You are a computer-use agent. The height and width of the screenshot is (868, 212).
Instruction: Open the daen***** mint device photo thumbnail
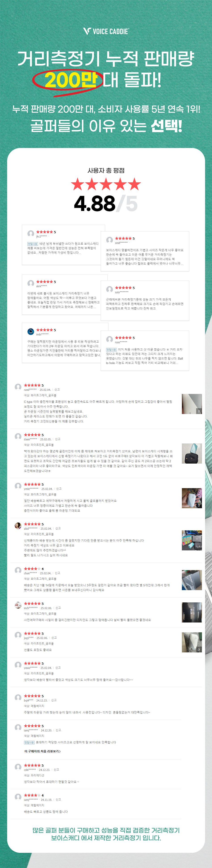click(x=192, y=454)
